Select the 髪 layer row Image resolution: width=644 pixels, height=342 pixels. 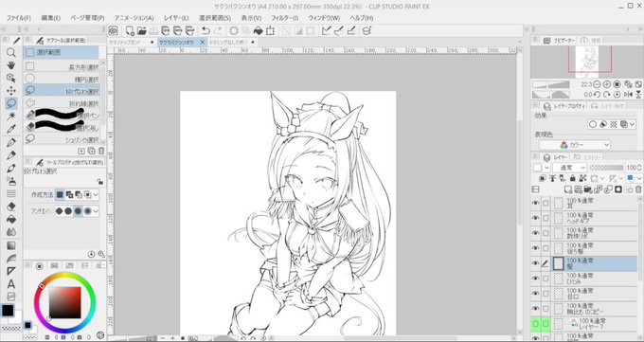[x=584, y=263]
